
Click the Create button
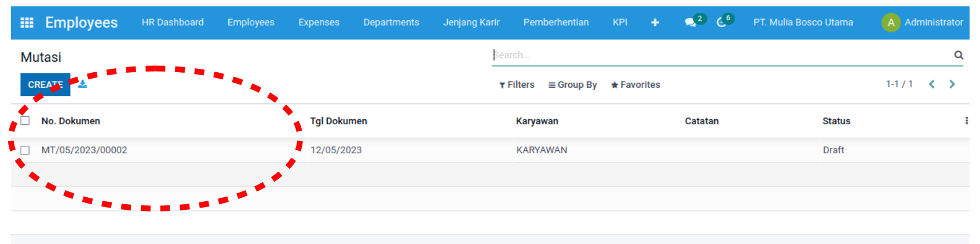[45, 84]
